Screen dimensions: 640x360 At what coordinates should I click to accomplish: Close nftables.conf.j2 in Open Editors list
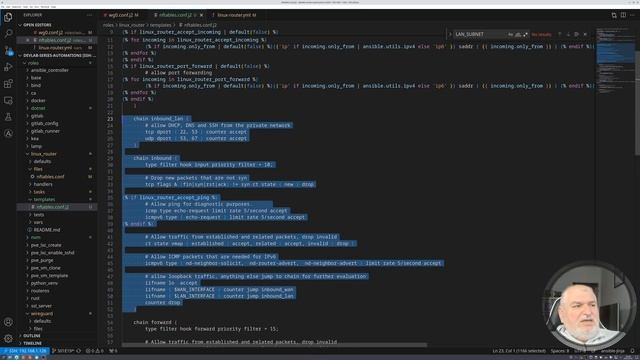coord(28,40)
